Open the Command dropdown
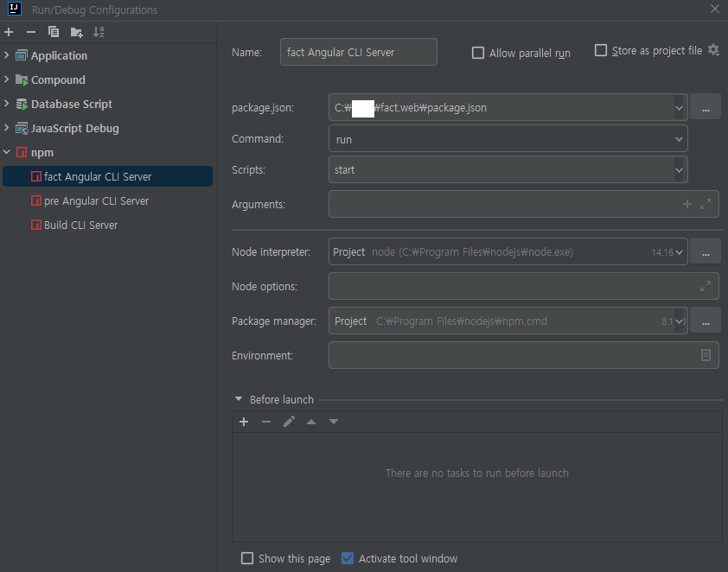 tap(679, 139)
